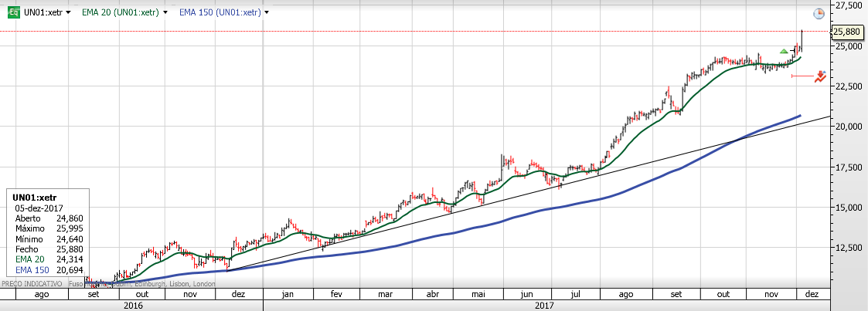The image size is (868, 311).
Task: Click the 05-dez-2017 date in legend
Action: tap(39, 208)
